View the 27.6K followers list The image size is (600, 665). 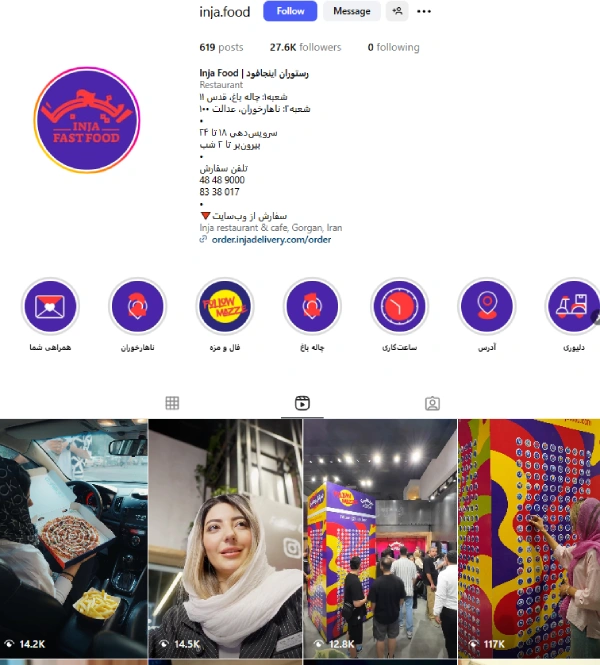click(305, 47)
